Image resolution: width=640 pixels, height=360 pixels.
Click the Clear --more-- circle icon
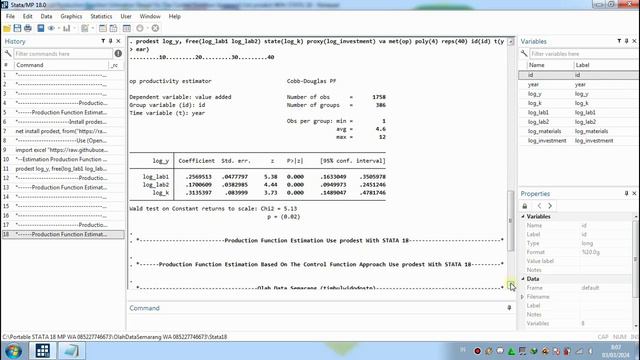point(140,28)
